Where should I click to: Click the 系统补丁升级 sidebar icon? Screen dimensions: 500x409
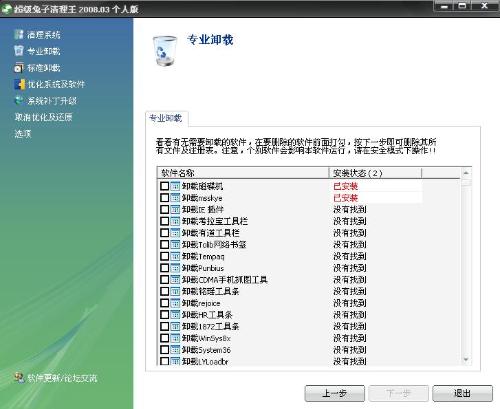pos(19,100)
